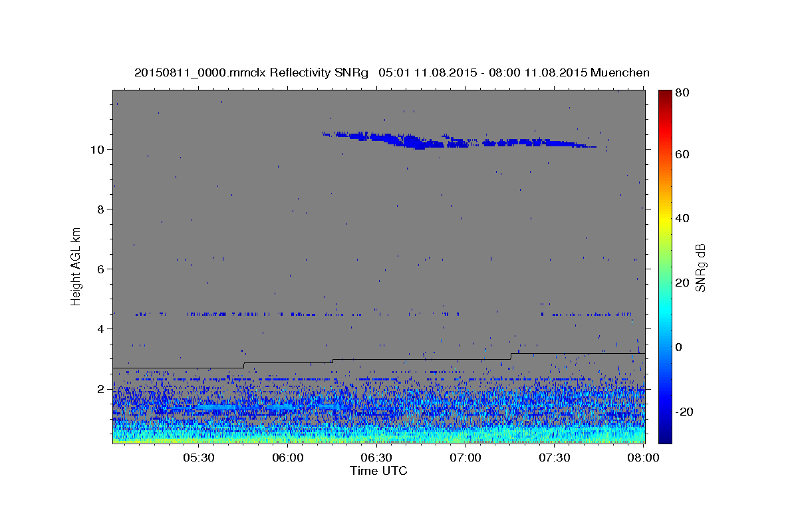The image size is (798, 532).
Task: Click the 'Time UTC' axis label
Action: coord(378,471)
